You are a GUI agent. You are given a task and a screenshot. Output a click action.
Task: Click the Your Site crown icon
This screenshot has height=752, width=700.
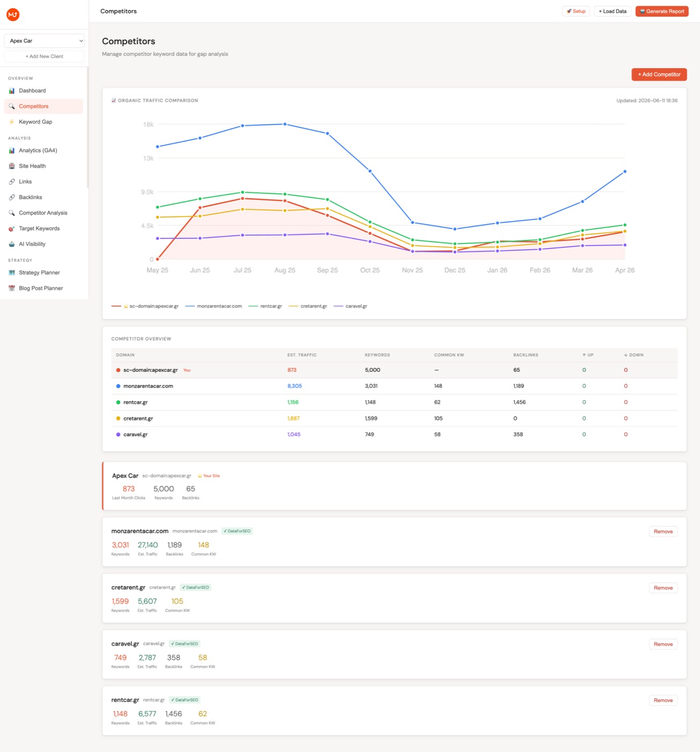200,476
